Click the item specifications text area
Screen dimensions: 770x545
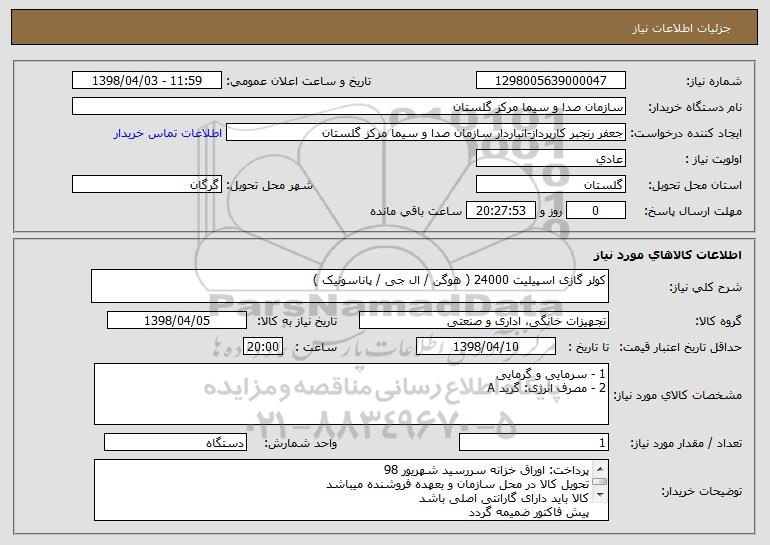[351, 394]
